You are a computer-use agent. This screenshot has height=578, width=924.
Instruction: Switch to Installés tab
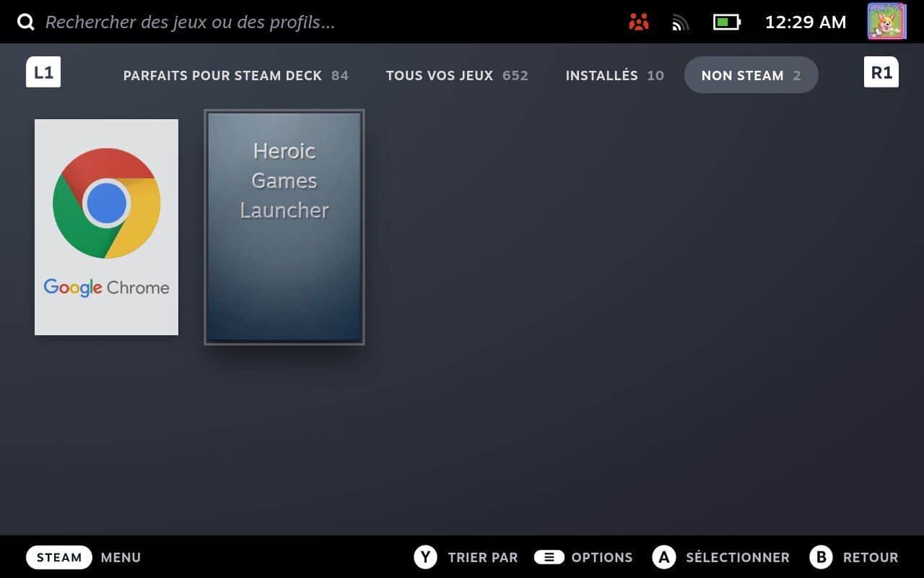coord(614,75)
